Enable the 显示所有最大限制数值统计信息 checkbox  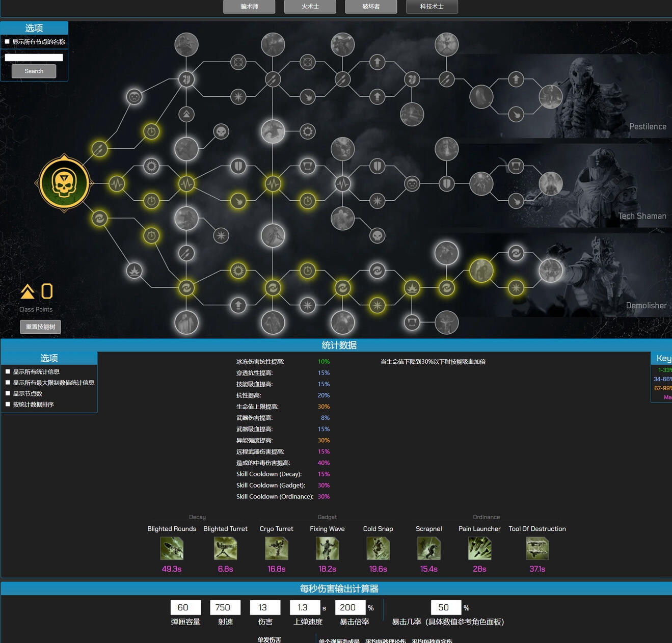(x=8, y=383)
